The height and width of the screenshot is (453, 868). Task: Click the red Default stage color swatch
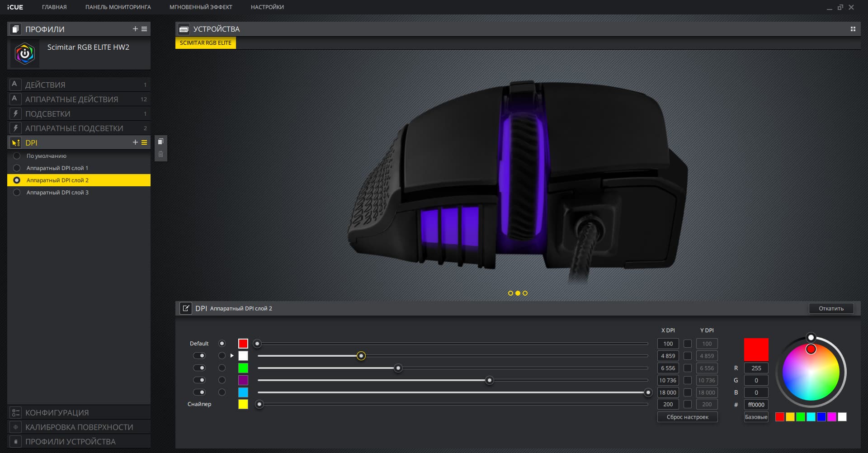click(243, 344)
